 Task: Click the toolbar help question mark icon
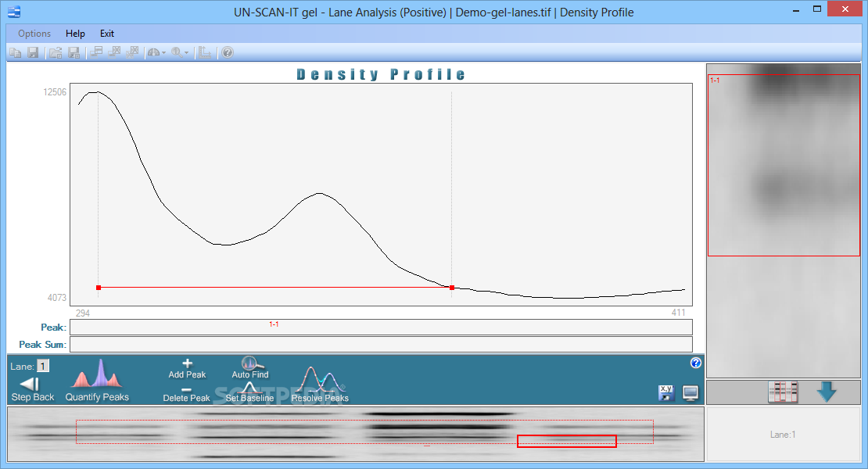[228, 52]
